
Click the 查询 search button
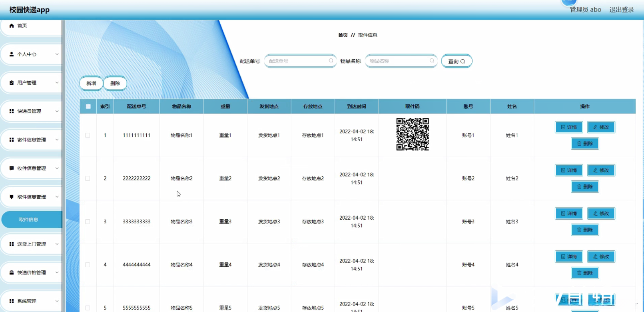coord(457,61)
